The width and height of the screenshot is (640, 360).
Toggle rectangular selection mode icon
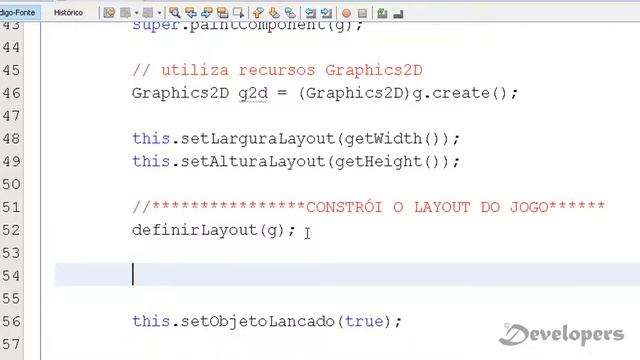[x=239, y=13]
